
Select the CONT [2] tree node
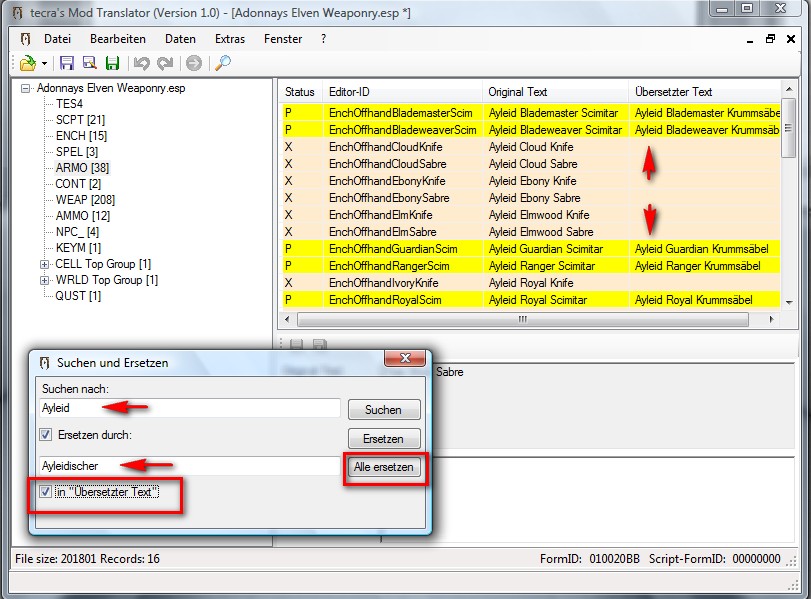78,184
